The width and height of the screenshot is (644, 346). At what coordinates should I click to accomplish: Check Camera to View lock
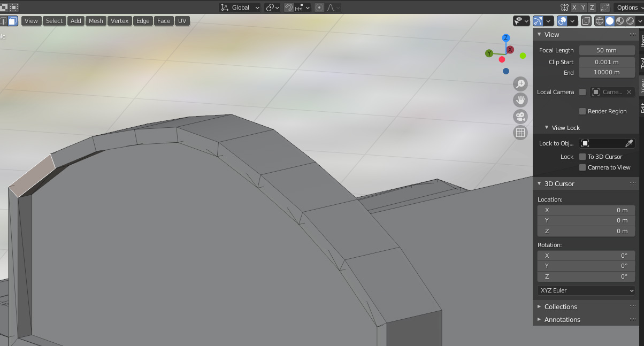point(582,167)
